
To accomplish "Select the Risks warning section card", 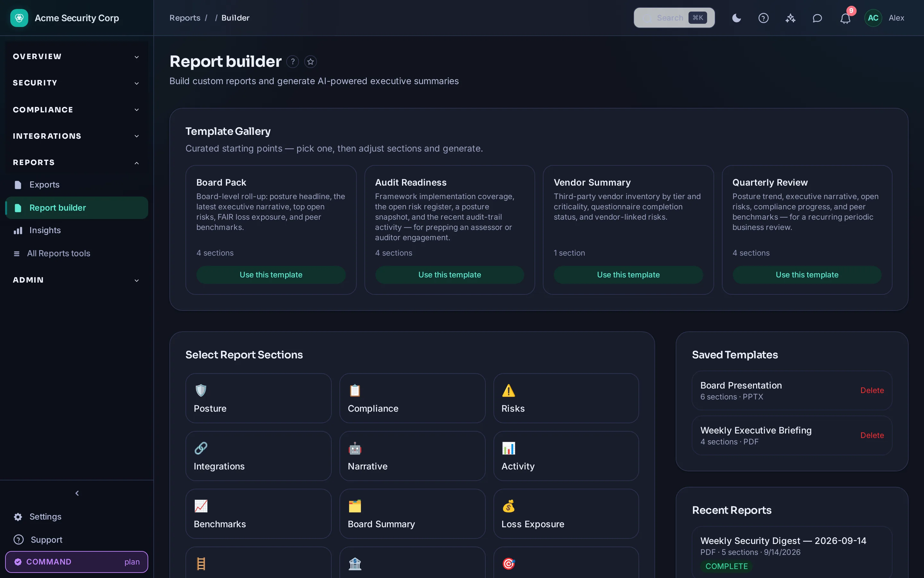I will coord(566,398).
